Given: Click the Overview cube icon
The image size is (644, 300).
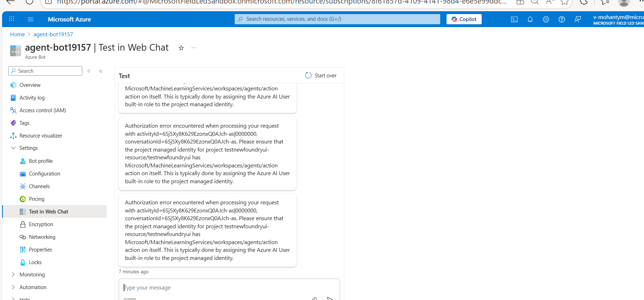Looking at the screenshot, I should (13, 85).
